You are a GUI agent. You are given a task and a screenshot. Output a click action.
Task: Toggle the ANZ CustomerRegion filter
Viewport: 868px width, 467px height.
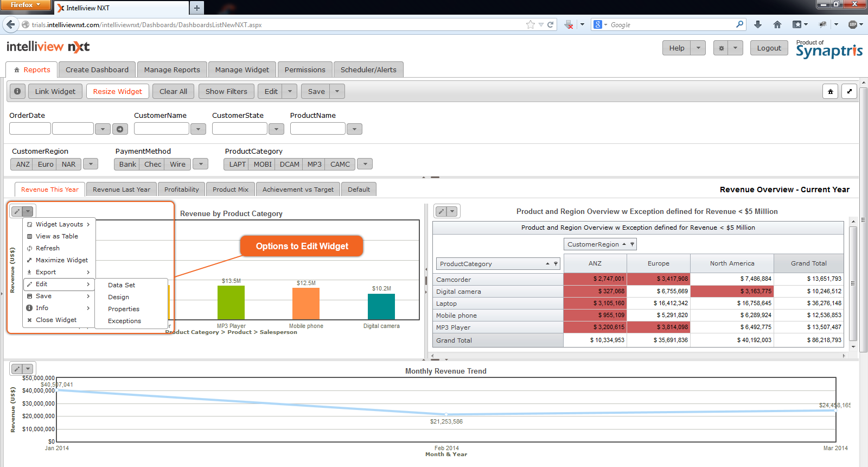(23, 164)
